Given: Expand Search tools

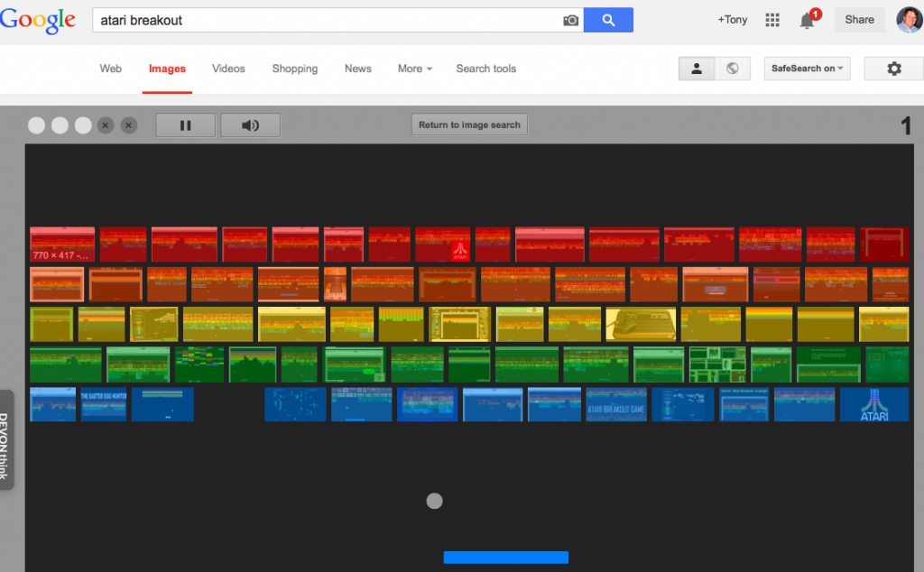Looking at the screenshot, I should pyautogui.click(x=485, y=69).
